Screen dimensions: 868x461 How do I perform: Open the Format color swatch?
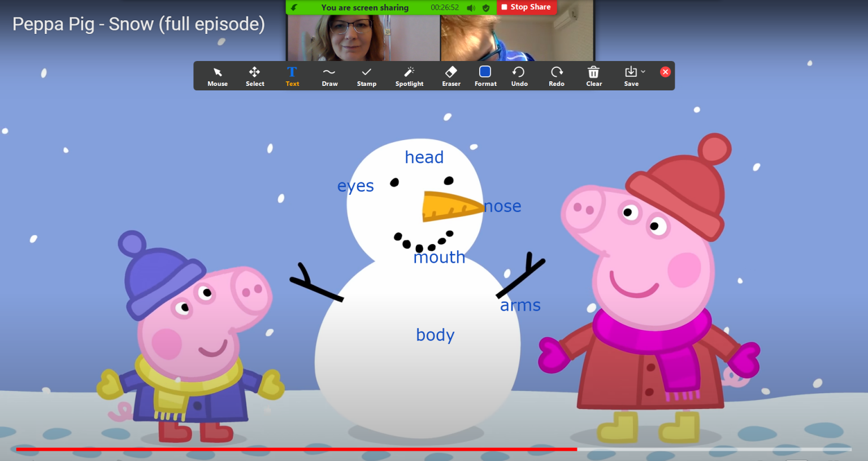[x=485, y=76]
